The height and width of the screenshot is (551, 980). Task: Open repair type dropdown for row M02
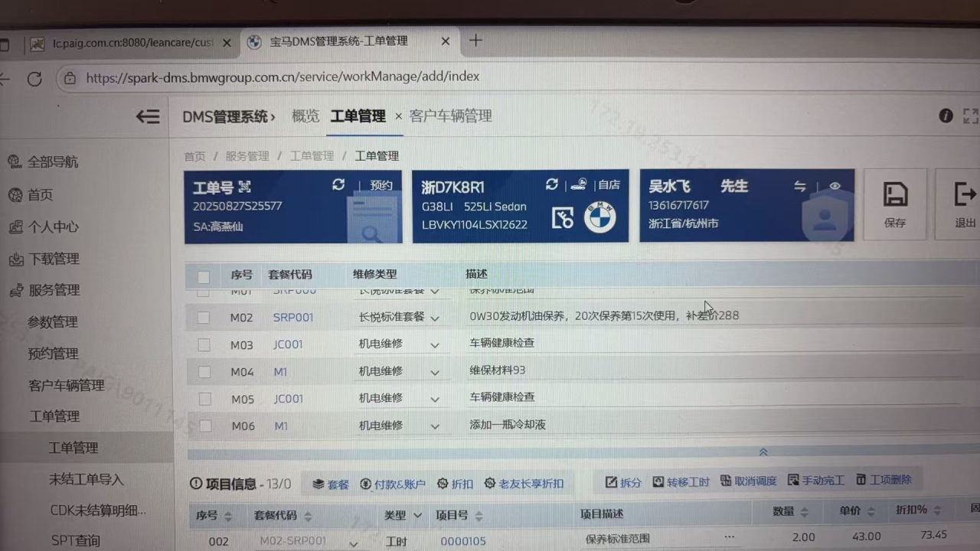point(435,318)
